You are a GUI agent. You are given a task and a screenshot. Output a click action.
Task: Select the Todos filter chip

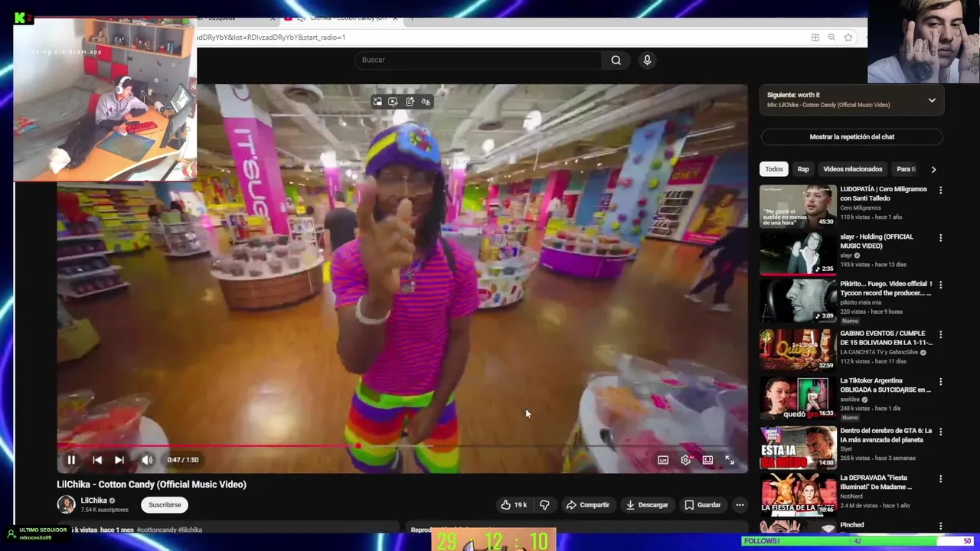pos(774,169)
